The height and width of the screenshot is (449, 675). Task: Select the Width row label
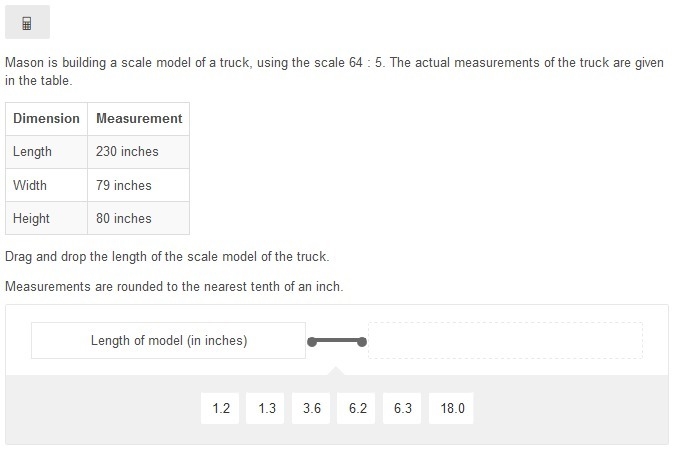point(46,185)
